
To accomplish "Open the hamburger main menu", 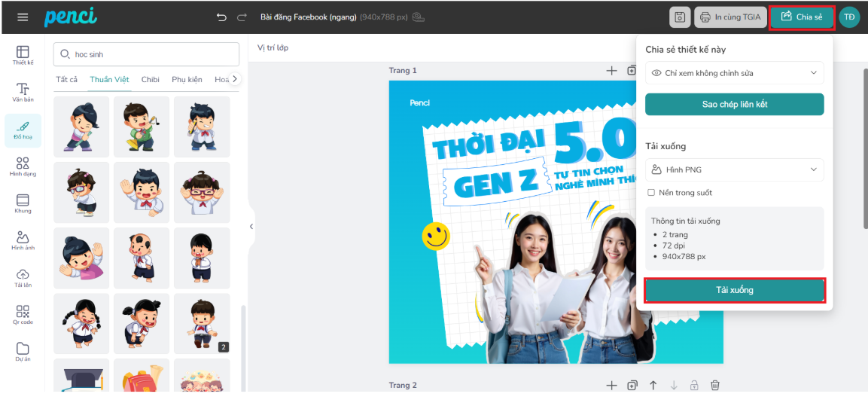I will [23, 17].
